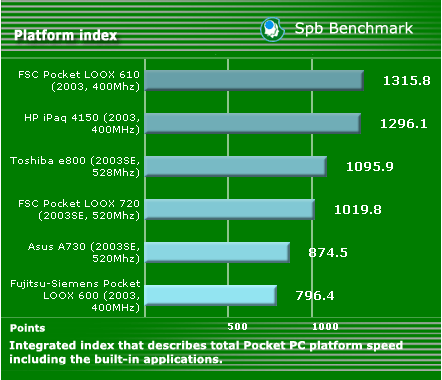This screenshot has height=380, width=442.
Task: Select the HP iPaq 4150 bar
Action: coord(253,123)
